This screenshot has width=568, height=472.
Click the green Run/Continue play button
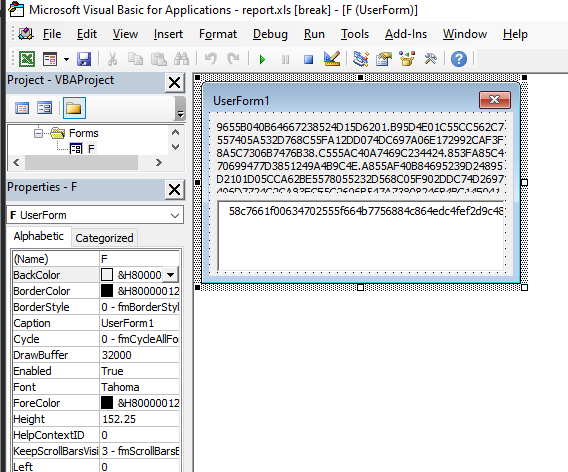262,59
